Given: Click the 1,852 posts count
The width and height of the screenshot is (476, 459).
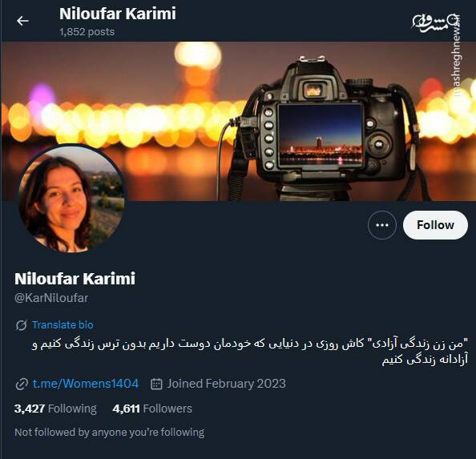Looking at the screenshot, I should (87, 32).
